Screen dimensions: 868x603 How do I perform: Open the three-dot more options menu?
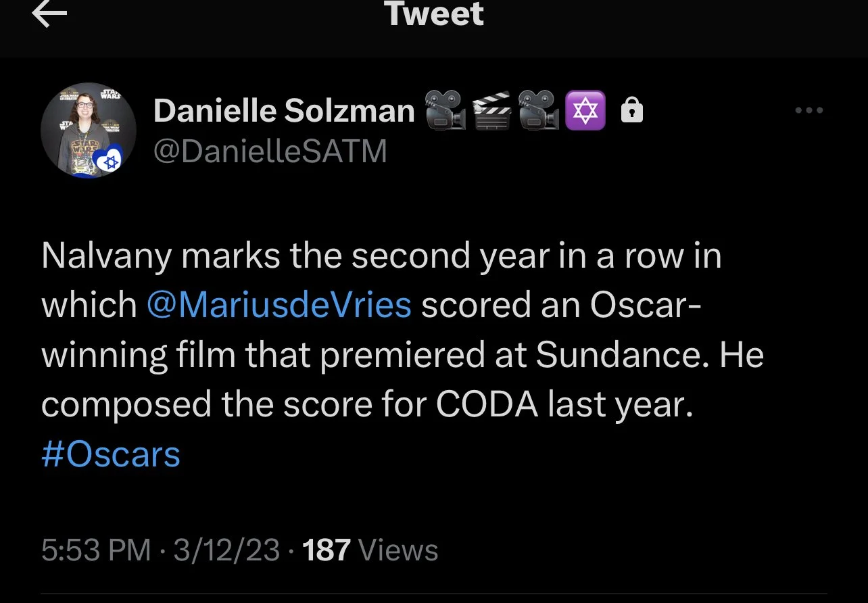tap(809, 111)
